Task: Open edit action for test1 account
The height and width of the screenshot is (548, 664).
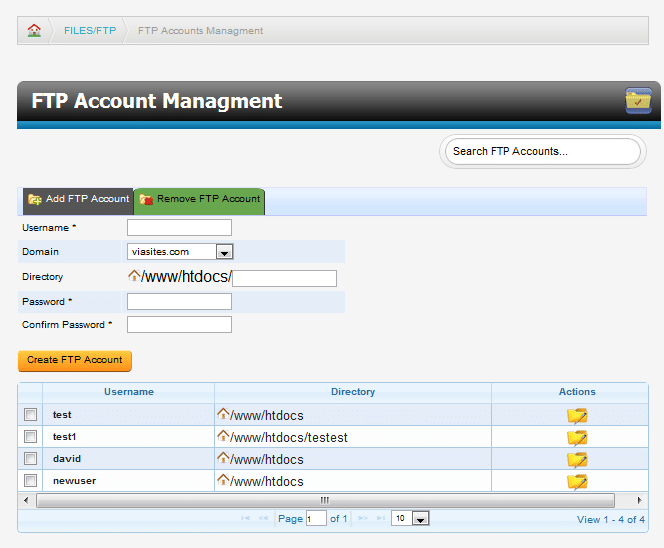Action: [577, 437]
